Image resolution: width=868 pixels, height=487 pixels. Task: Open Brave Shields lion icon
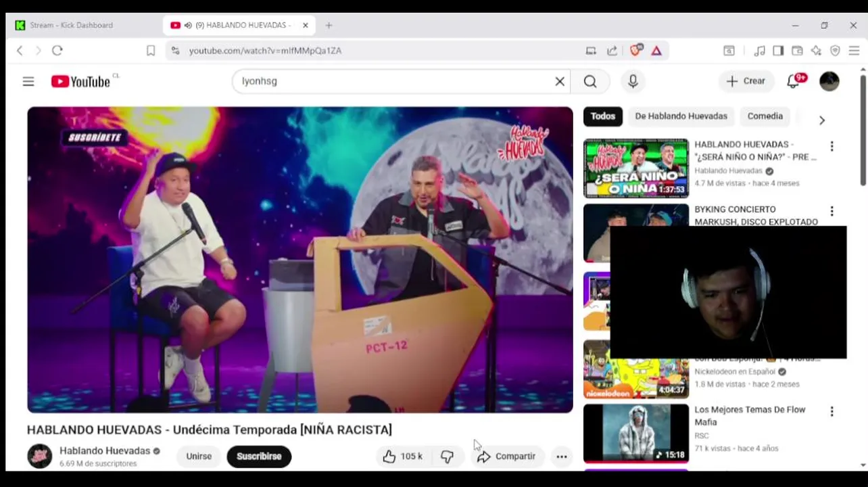click(635, 50)
